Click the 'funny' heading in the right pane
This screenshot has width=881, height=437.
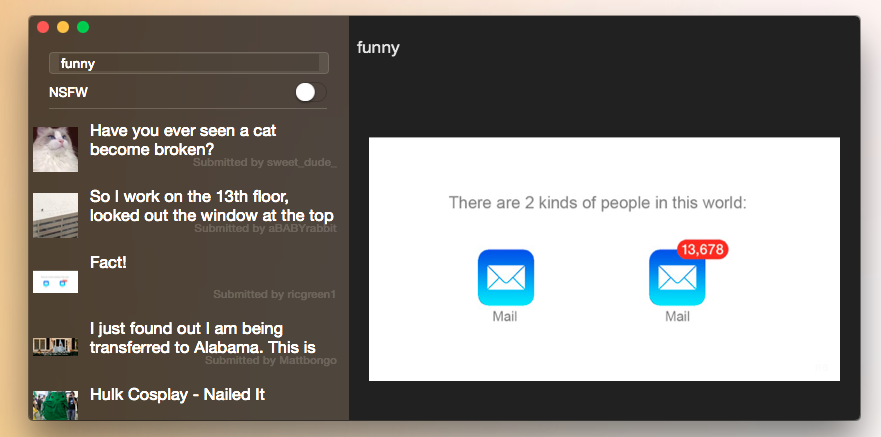coord(378,48)
